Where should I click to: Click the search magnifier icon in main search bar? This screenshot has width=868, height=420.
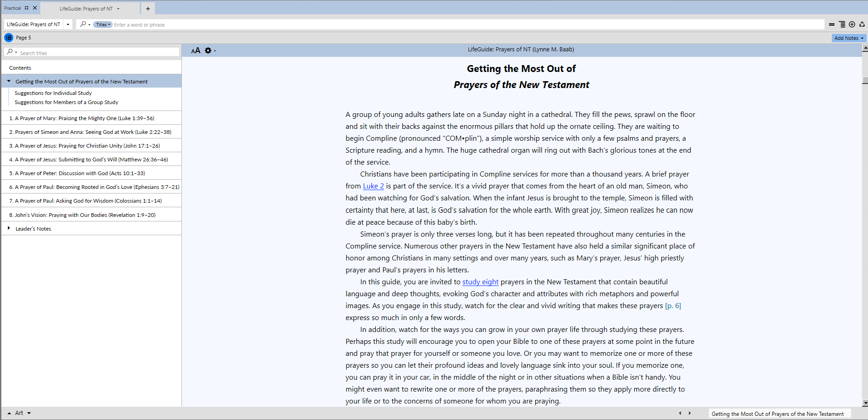point(83,24)
